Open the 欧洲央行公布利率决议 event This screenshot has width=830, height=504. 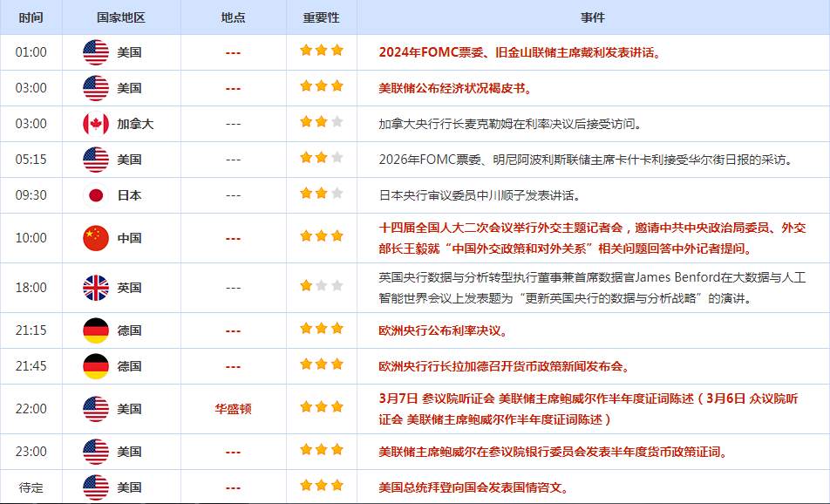[443, 330]
